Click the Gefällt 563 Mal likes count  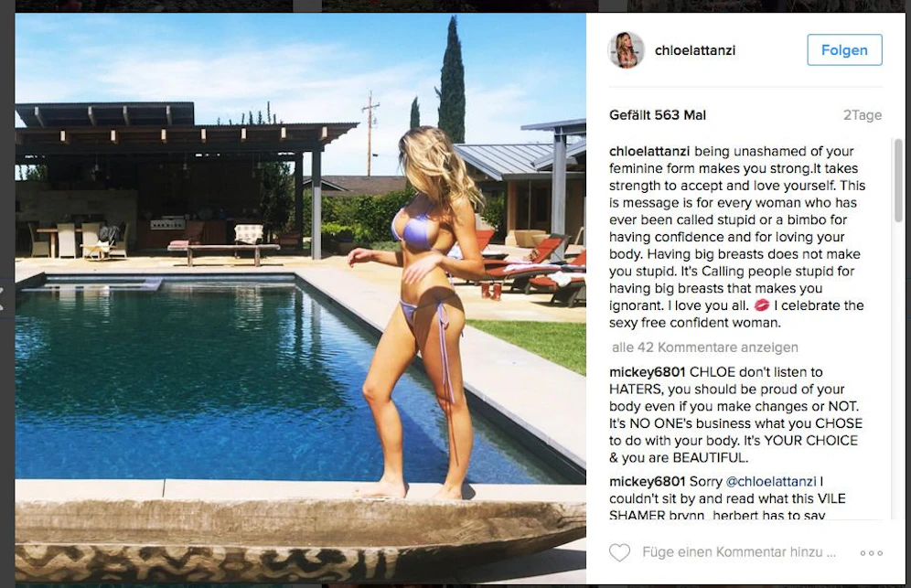coord(658,115)
